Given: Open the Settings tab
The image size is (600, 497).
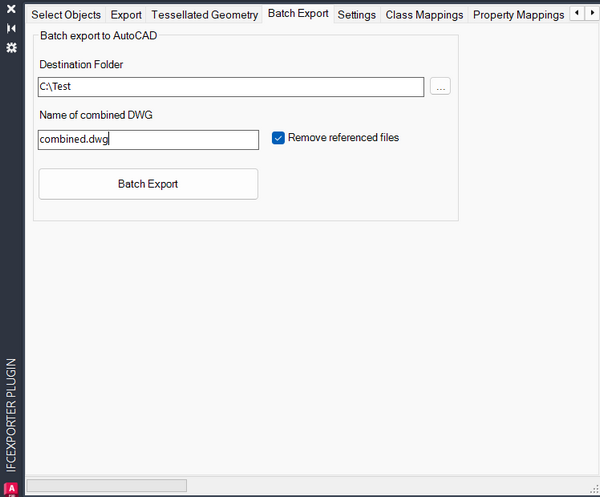Looking at the screenshot, I should click(357, 15).
